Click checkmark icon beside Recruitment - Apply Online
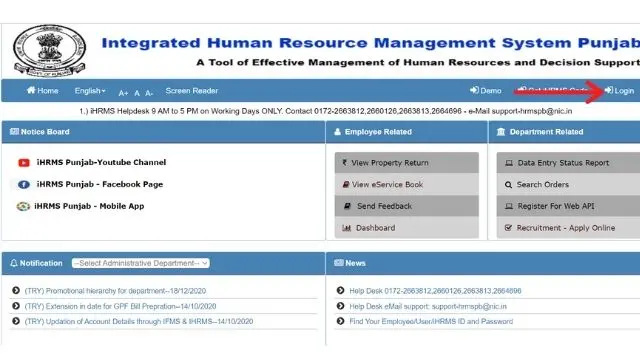Screen dimensions: 640x360 (508, 228)
